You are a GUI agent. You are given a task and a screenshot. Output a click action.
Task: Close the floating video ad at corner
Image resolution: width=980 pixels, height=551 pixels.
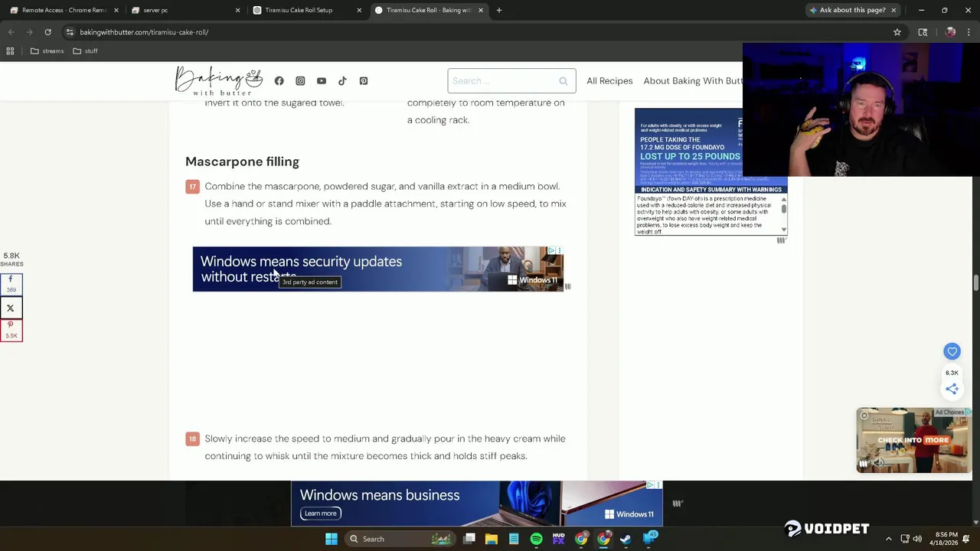[864, 416]
